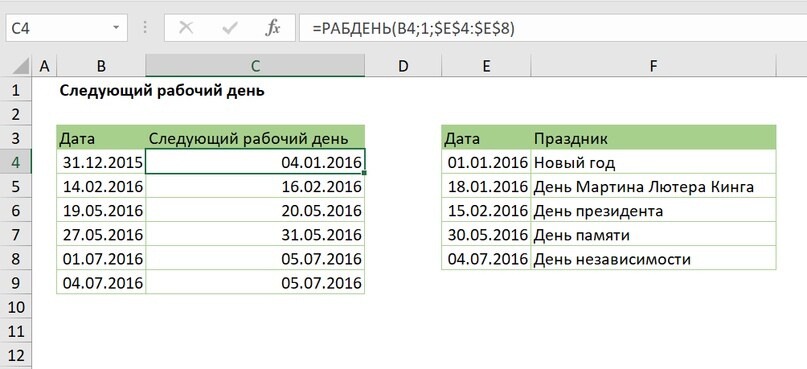This screenshot has width=807, height=369.
Task: Select row 6 header
Action: coord(16,210)
